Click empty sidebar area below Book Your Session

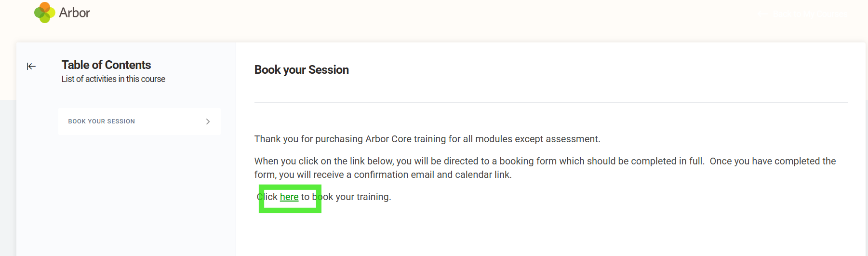pos(140,193)
